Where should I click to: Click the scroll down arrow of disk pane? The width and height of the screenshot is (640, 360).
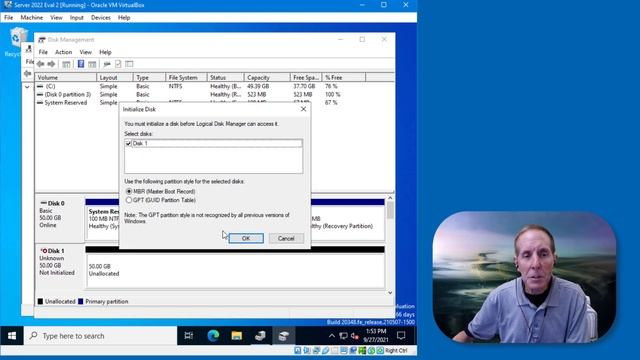click(x=390, y=293)
